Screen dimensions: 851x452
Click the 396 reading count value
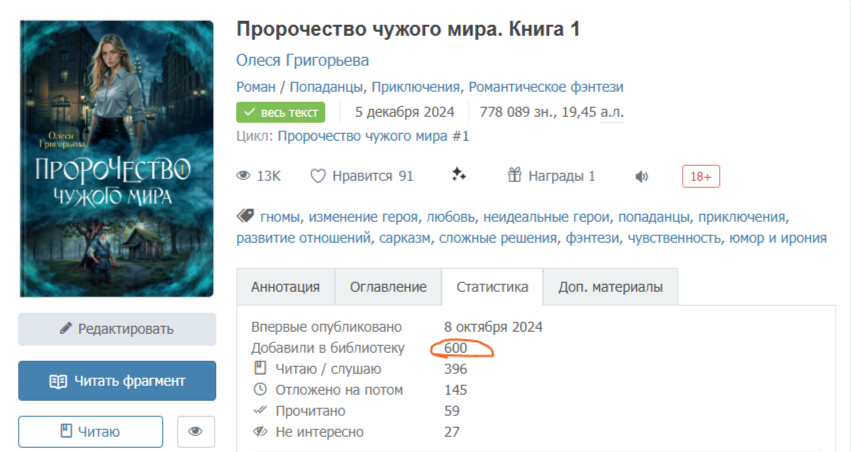[455, 369]
